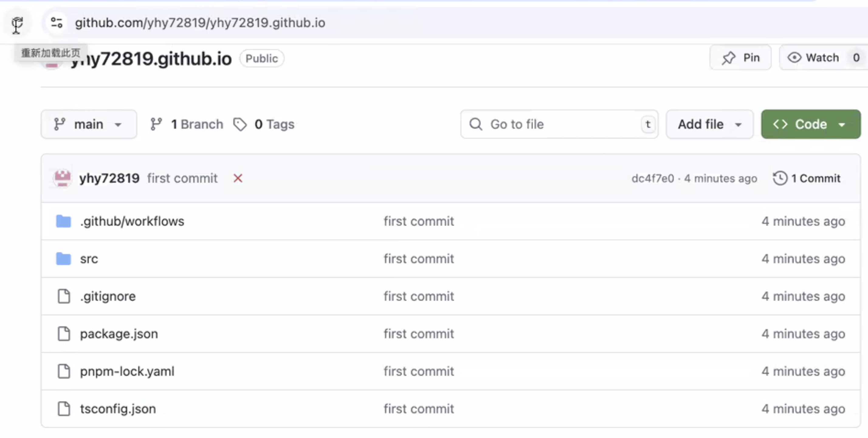
Task: Click the magnifier icon in Go to file
Action: [476, 124]
